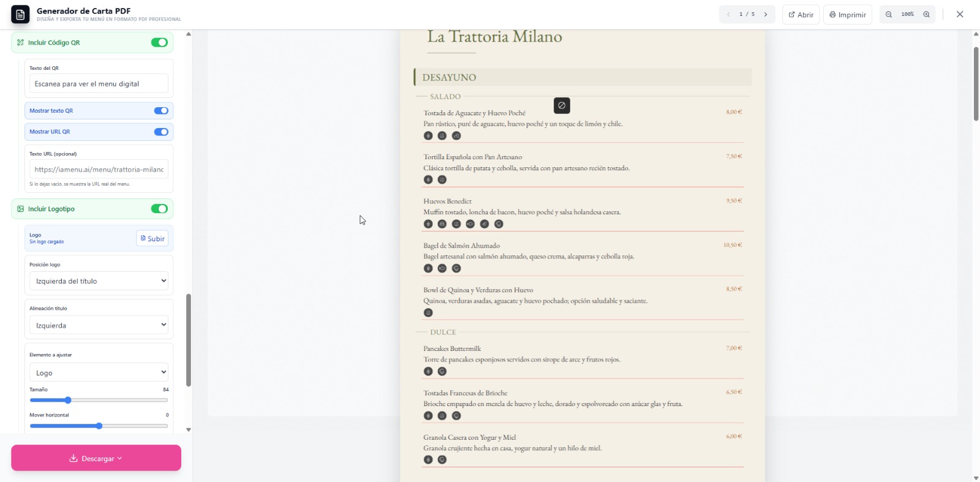Click the QR code icon beside Incluir Código QR
This screenshot has width=980, height=482.
click(21, 43)
